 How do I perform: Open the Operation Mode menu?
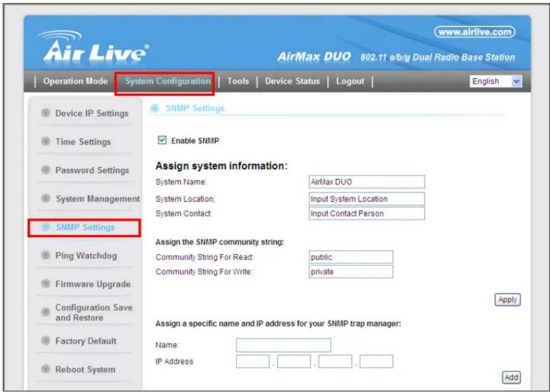pyautogui.click(x=75, y=82)
